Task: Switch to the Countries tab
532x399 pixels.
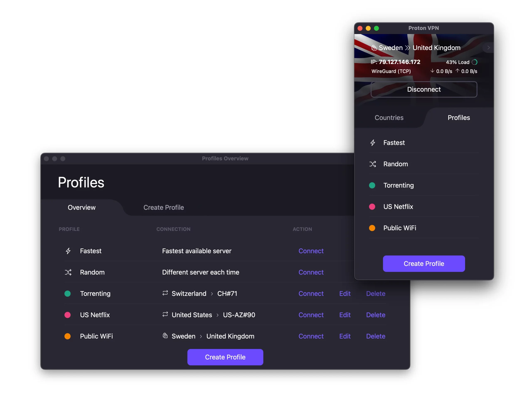Action: [389, 117]
